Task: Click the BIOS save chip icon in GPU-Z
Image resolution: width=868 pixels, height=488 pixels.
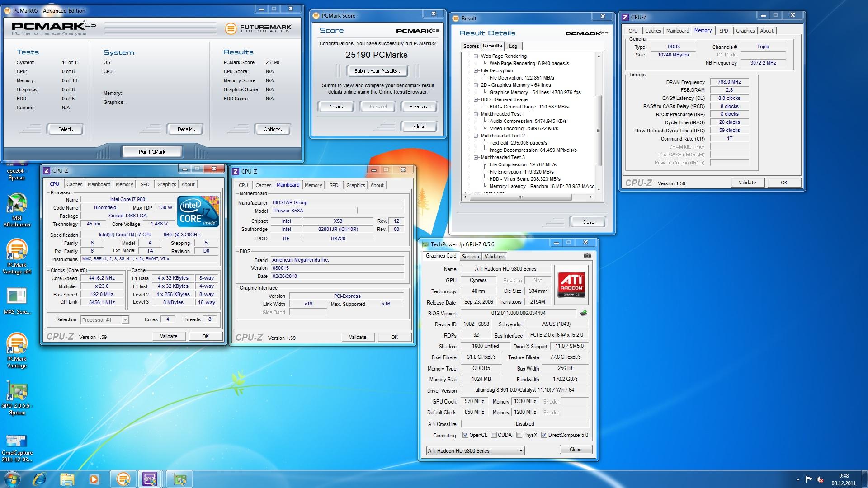Action: pos(584,313)
